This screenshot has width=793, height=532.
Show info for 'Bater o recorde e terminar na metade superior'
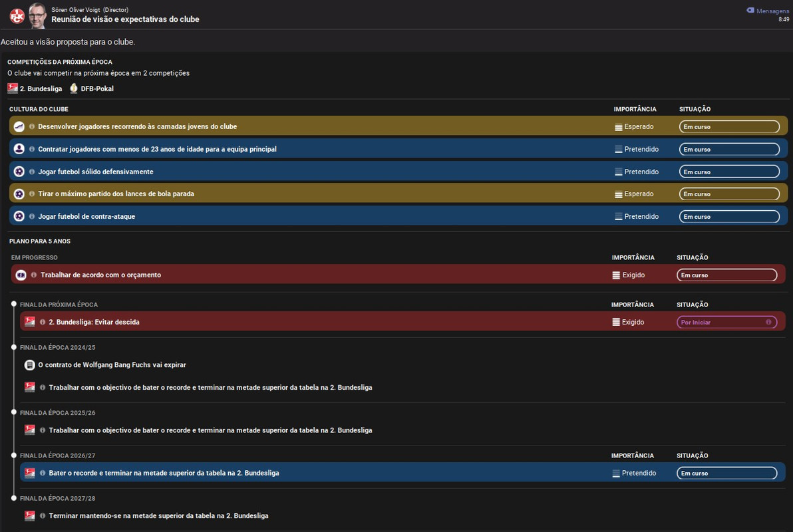(x=43, y=473)
